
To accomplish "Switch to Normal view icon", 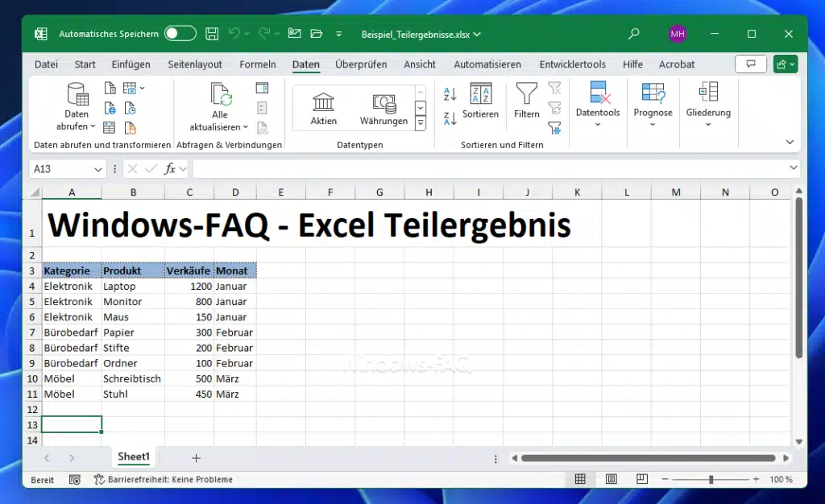I will [x=580, y=479].
